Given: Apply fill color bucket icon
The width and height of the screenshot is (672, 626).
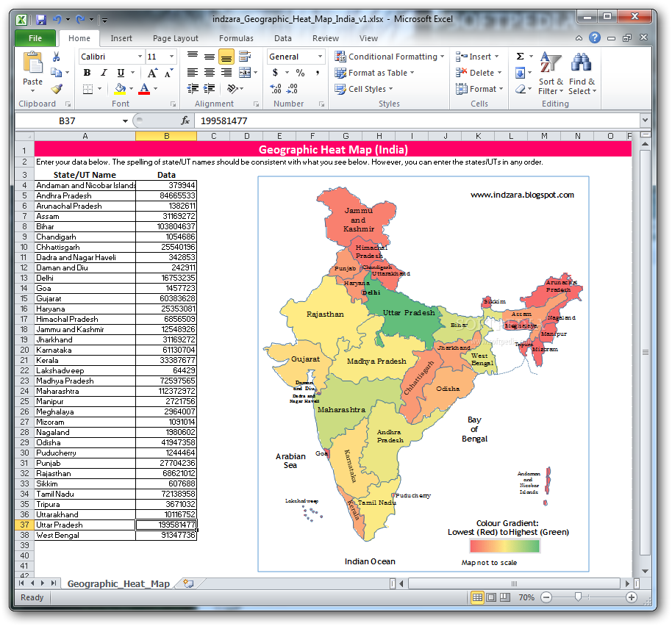Looking at the screenshot, I should click(120, 89).
